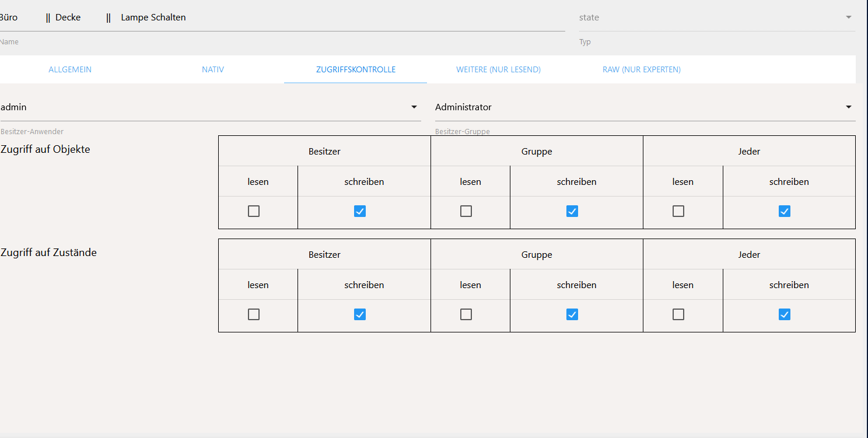Click Besitzer header in Zustände table
Image resolution: width=868 pixels, height=438 pixels.
(324, 255)
